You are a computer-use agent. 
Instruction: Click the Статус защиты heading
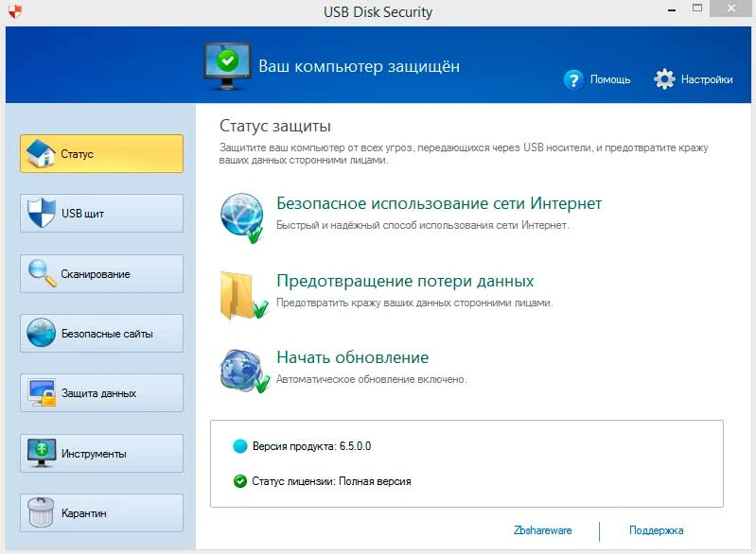coord(274,127)
